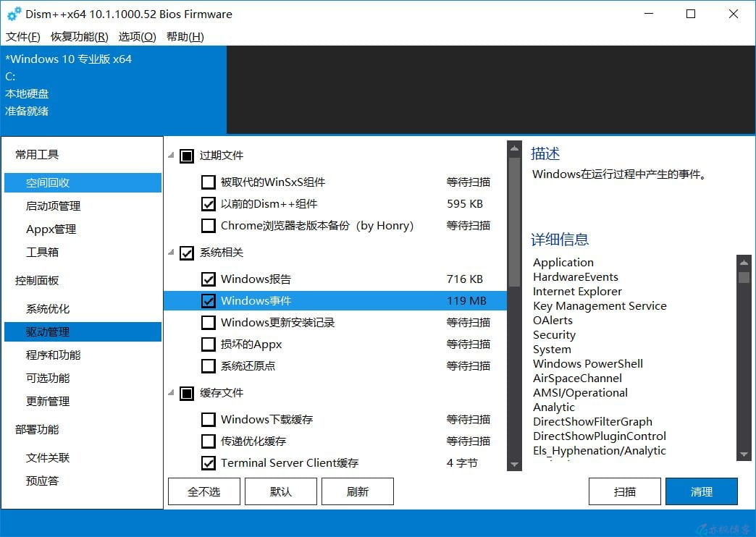Click the Dism++ gear icon in title bar

coord(14,14)
